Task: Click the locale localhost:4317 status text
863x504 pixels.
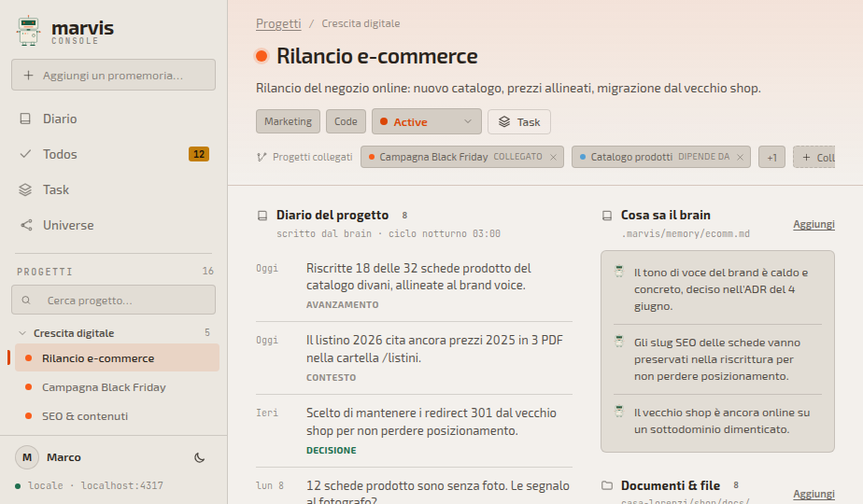Action: (96, 486)
